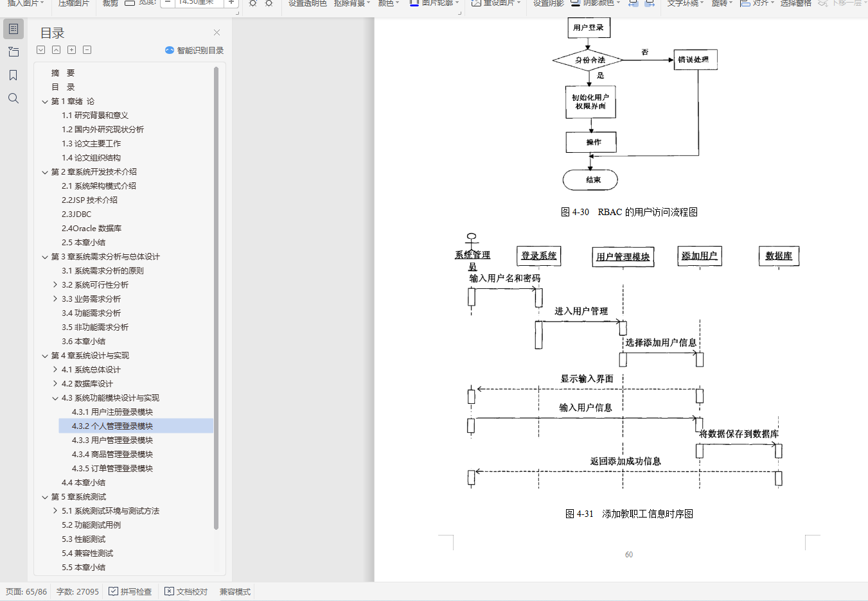
Task: Select 4.3.4 商品管理登录模块
Action: tap(112, 455)
